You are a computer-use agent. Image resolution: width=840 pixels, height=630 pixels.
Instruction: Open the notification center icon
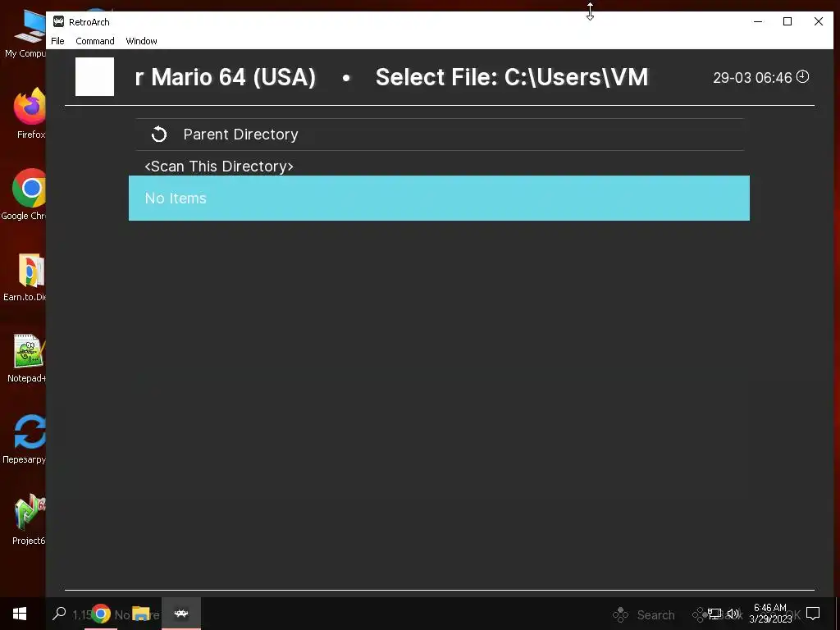pyautogui.click(x=813, y=614)
